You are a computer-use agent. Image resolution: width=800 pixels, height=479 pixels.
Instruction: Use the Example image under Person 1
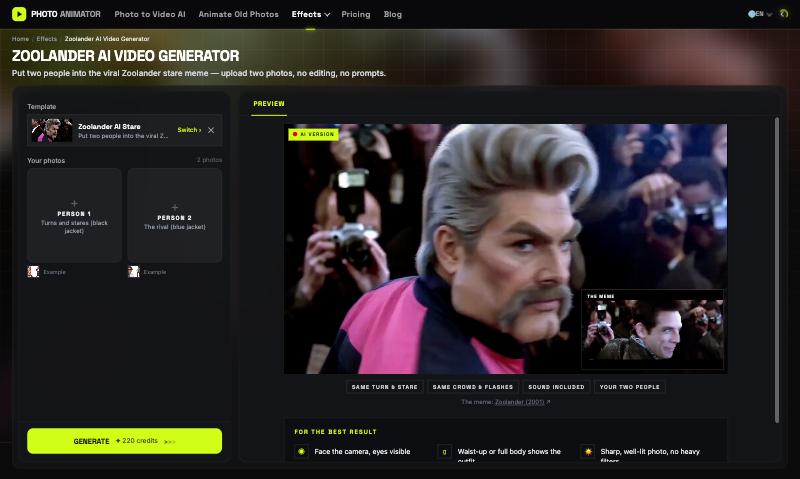point(46,272)
